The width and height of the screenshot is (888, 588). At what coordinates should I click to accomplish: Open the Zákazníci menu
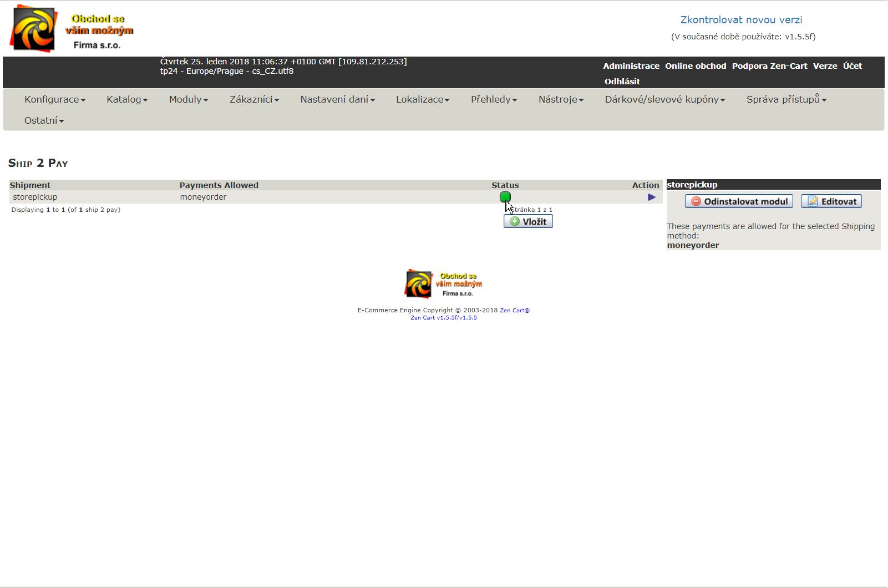254,99
